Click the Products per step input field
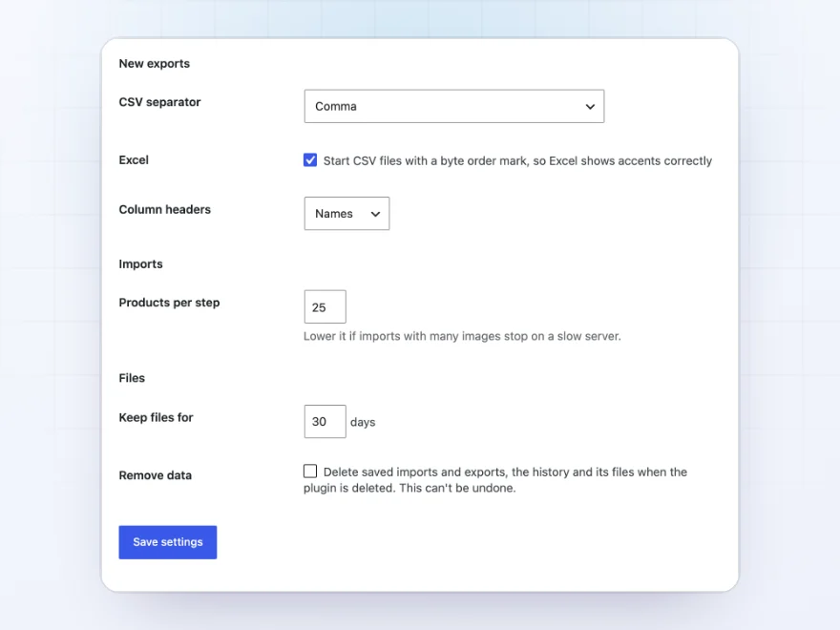This screenshot has height=630, width=840. point(325,307)
